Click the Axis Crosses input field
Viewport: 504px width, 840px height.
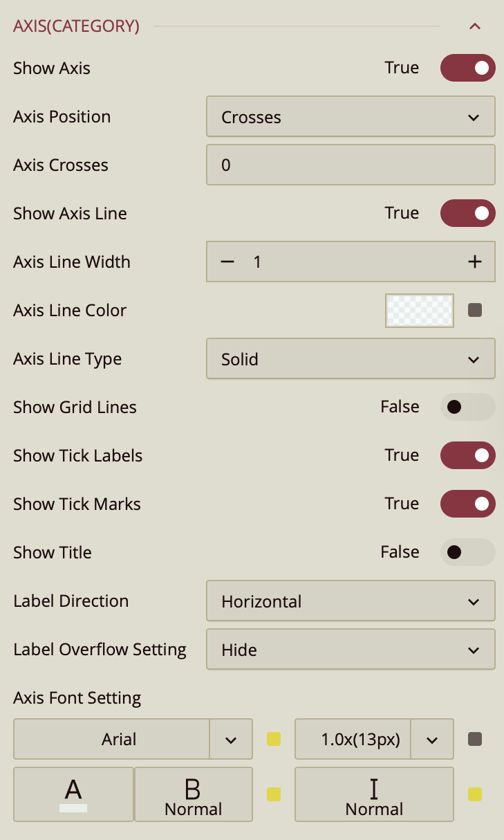(351, 165)
